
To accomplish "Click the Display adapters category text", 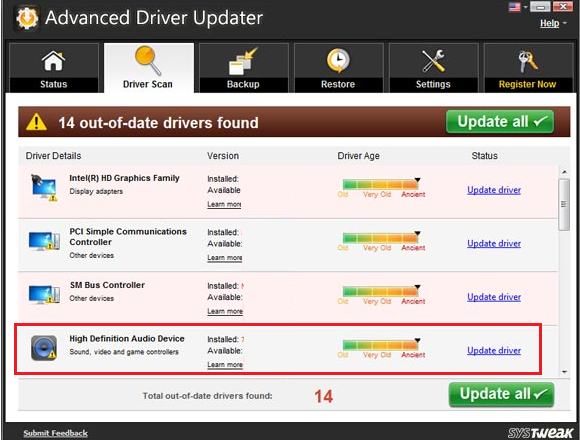I will pos(96,192).
